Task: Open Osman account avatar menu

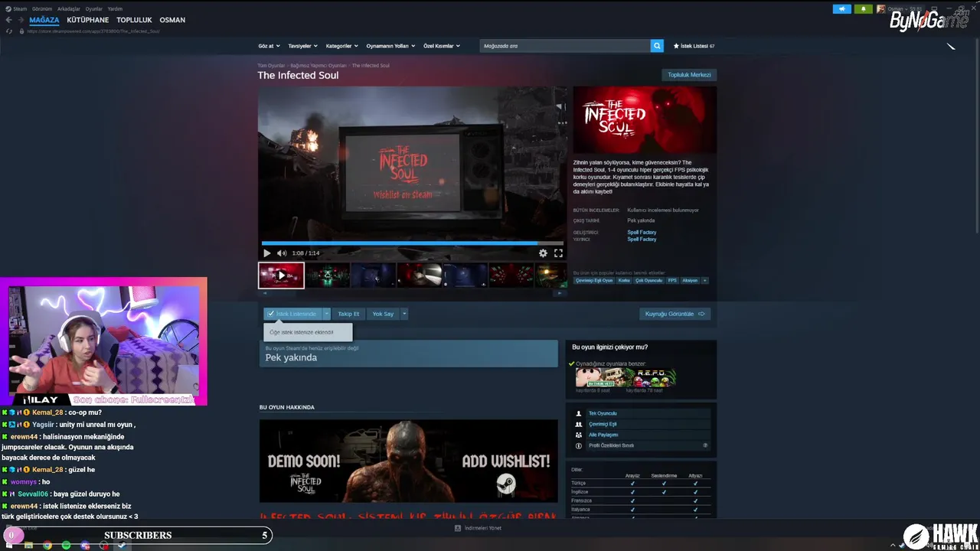Action: (x=880, y=9)
